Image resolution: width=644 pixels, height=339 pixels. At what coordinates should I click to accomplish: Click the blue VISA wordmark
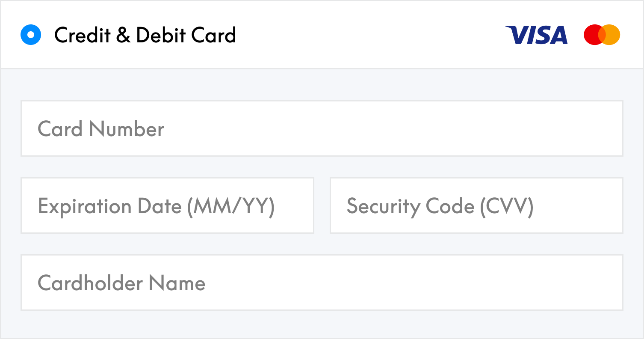536,35
